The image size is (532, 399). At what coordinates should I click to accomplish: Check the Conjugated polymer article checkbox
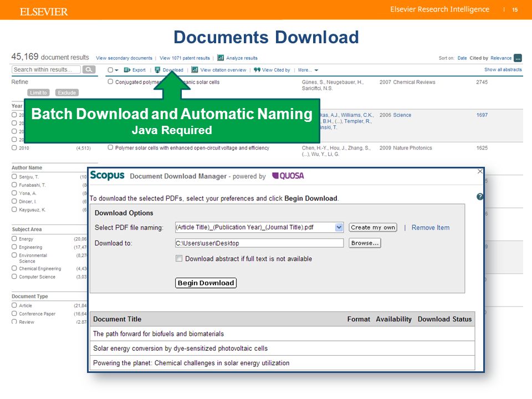(110, 82)
